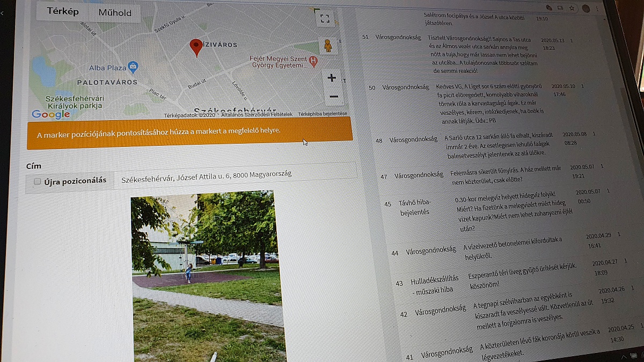
Task: Open Google Maps via the Google logo
Action: pos(52,114)
